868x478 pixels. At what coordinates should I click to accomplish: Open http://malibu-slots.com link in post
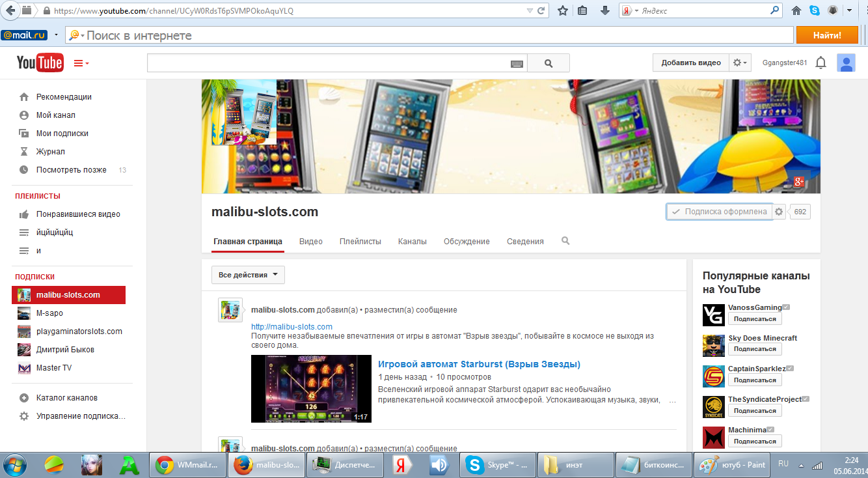click(292, 327)
